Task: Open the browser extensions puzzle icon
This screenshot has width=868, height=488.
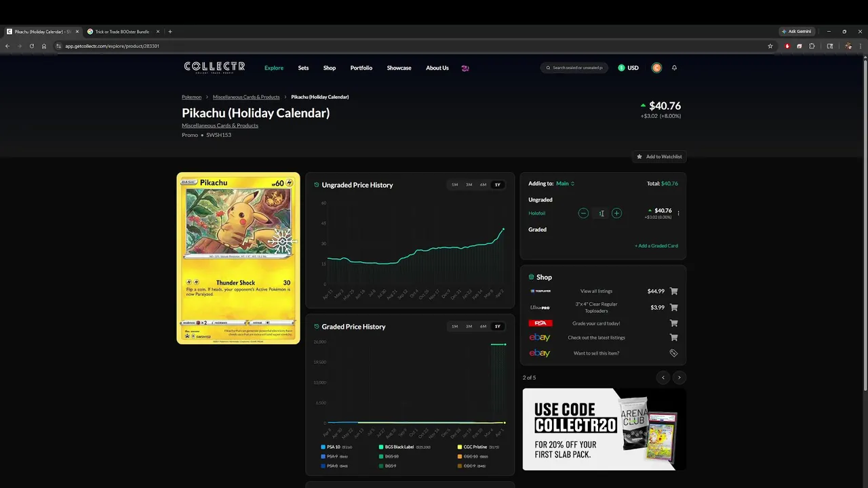Action: (812, 46)
